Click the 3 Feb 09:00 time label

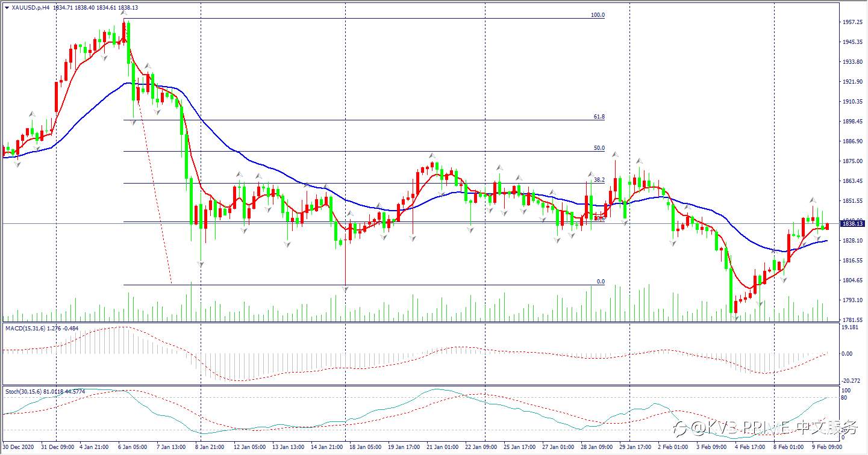coord(711,448)
